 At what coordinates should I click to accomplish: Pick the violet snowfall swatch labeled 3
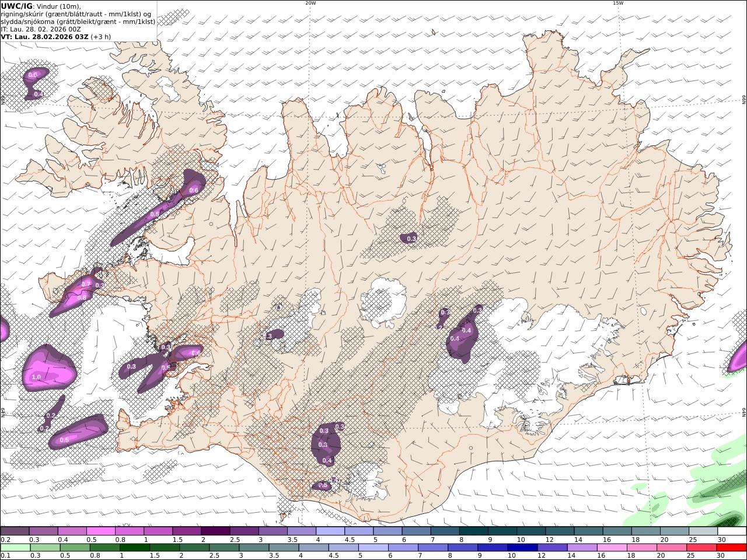coord(272,531)
